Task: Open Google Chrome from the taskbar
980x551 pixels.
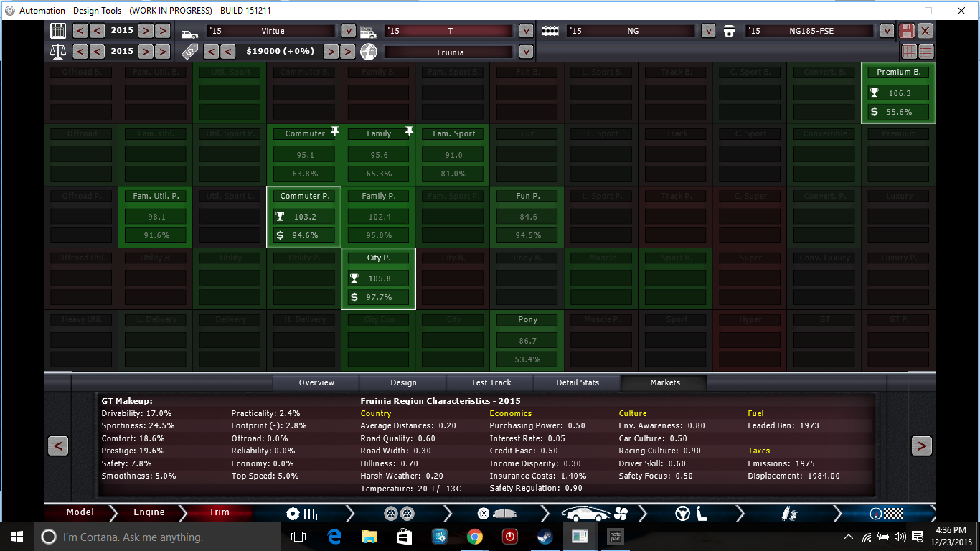Action: pos(474,537)
